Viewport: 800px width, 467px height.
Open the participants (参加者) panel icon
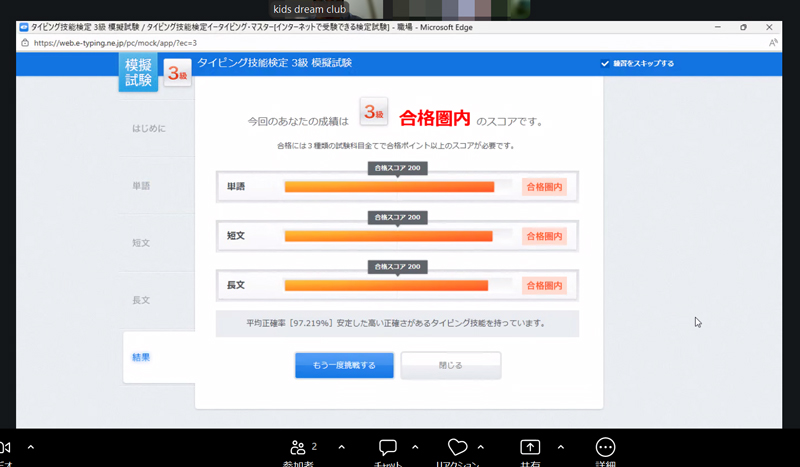click(x=298, y=447)
